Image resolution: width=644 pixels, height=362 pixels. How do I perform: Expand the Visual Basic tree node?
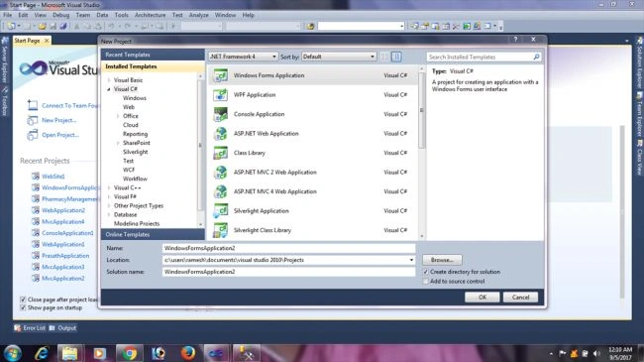[109, 80]
